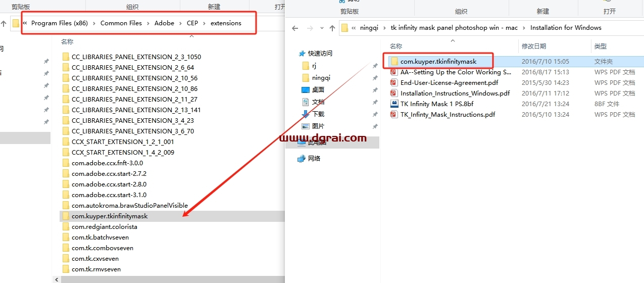The image size is (644, 283).
Task: Select com.tk.rmvseven folder
Action: [x=96, y=269]
